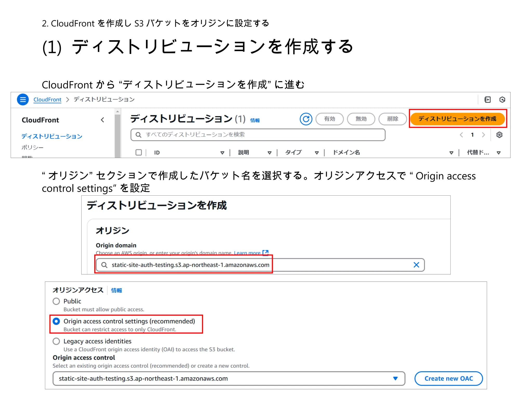Click page number 1 in pagination

tap(472, 135)
